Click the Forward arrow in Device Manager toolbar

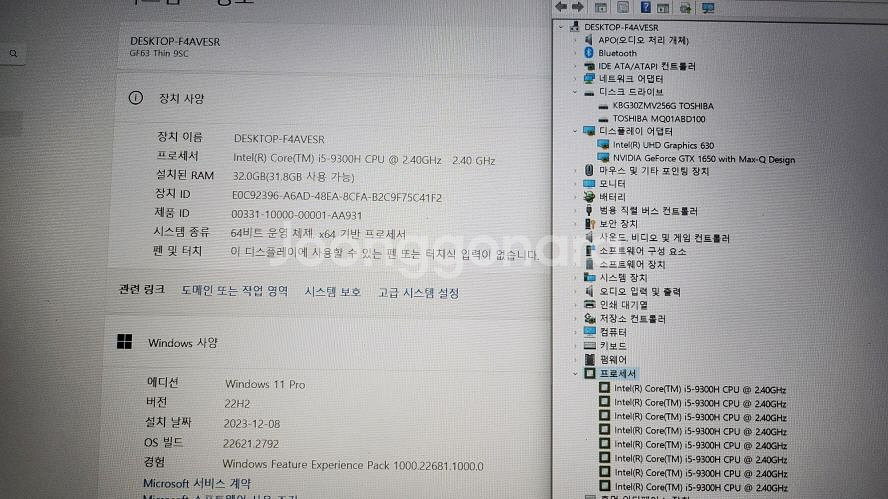(x=578, y=7)
